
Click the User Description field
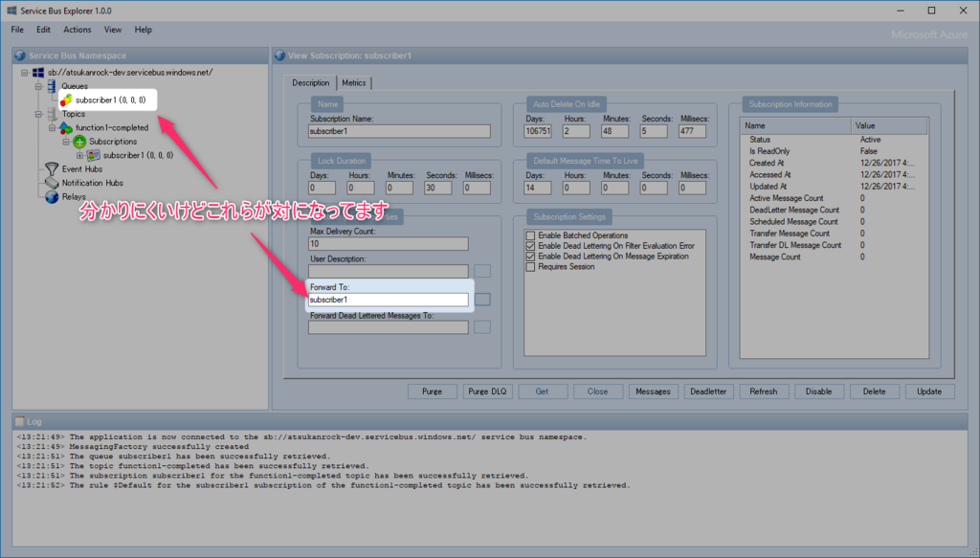(x=389, y=271)
